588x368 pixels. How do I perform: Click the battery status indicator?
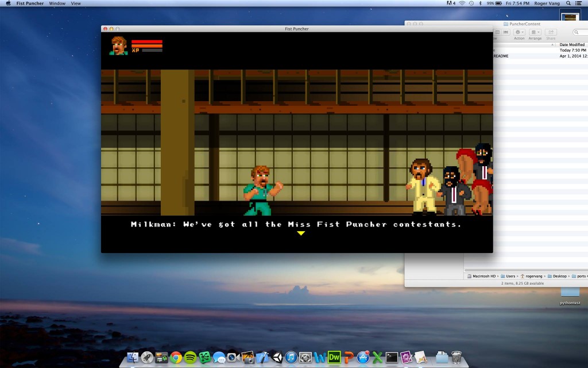(x=494, y=3)
